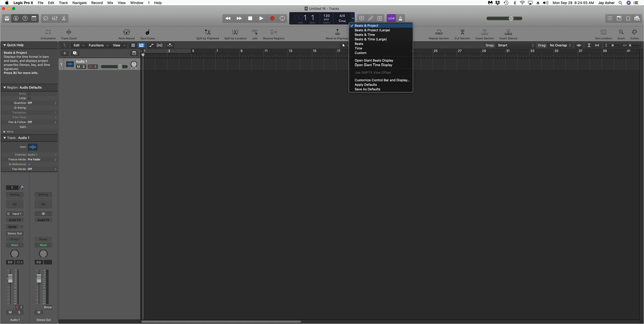
Task: Click the Audio 1 pan knob in track header
Action: [x=134, y=64]
